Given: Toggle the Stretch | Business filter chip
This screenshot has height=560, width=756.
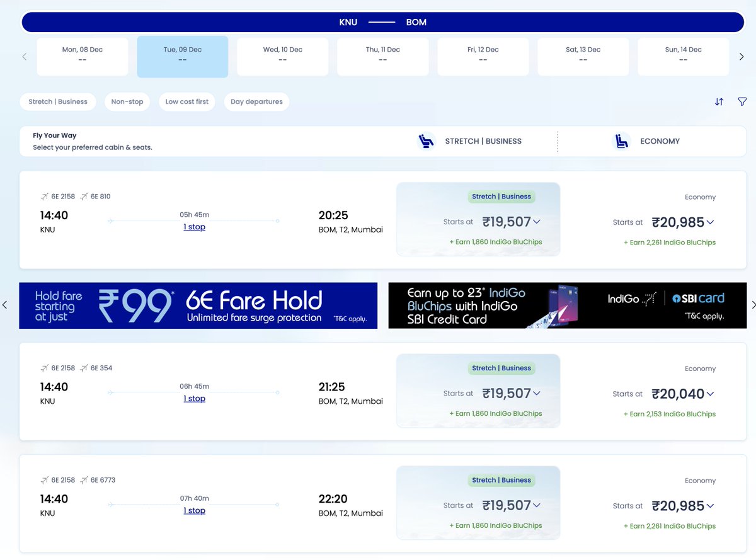Looking at the screenshot, I should pos(58,101).
